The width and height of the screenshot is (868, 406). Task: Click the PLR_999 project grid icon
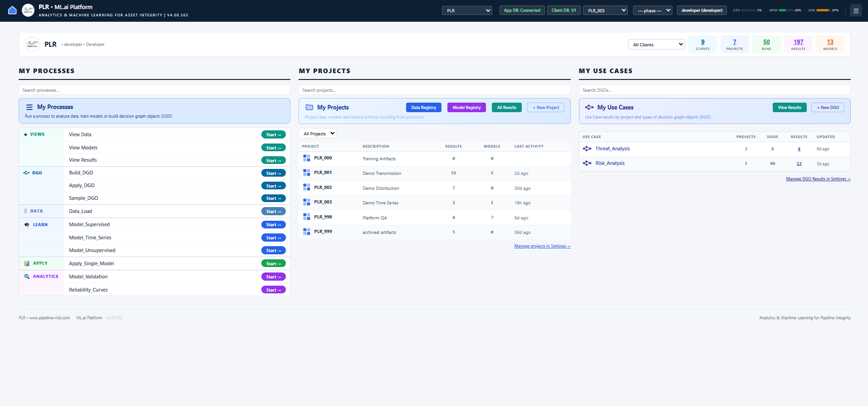pyautogui.click(x=307, y=232)
